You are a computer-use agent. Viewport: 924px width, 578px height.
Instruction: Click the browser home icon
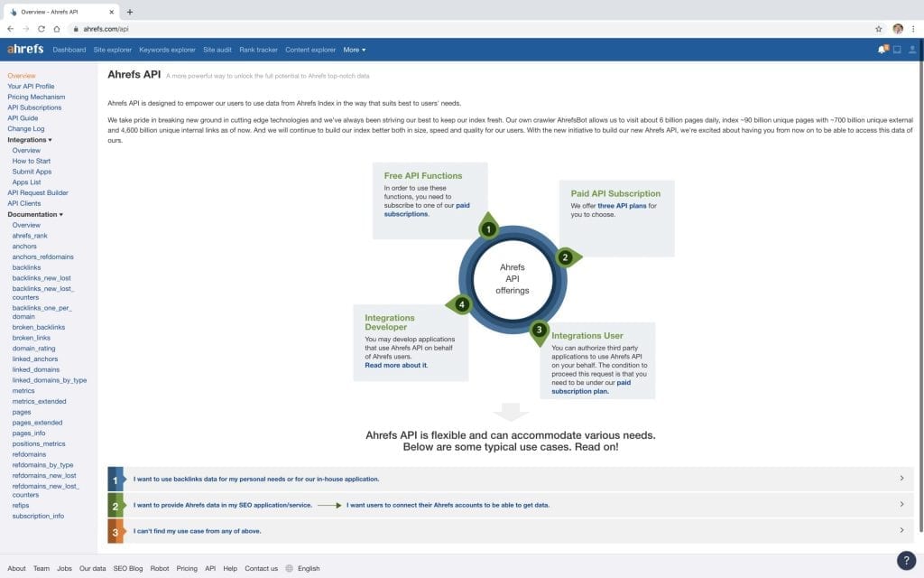point(56,29)
